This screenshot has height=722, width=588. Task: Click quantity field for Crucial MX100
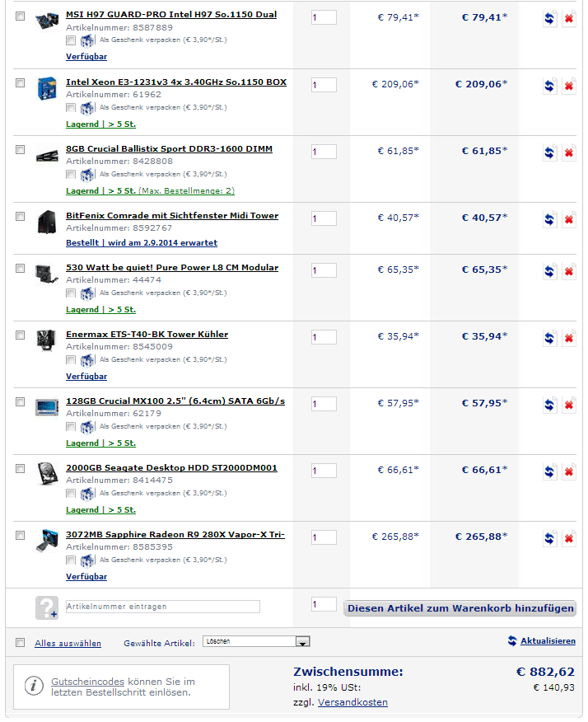click(x=324, y=404)
